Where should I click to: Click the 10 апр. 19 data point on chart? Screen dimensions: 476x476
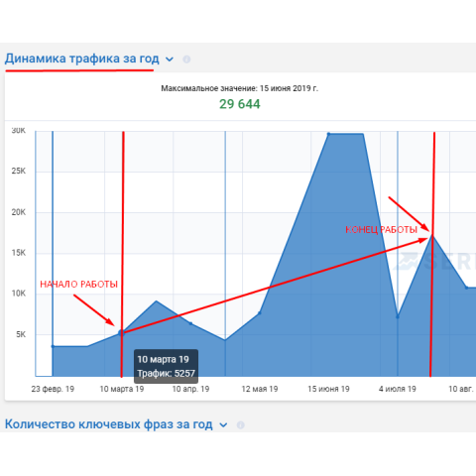190,323
